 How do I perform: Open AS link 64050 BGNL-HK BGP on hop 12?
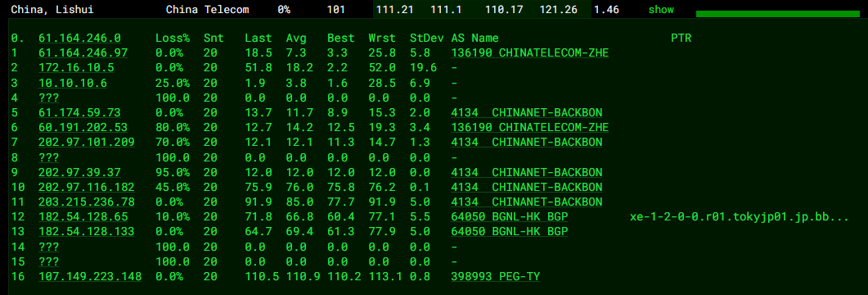tap(510, 216)
